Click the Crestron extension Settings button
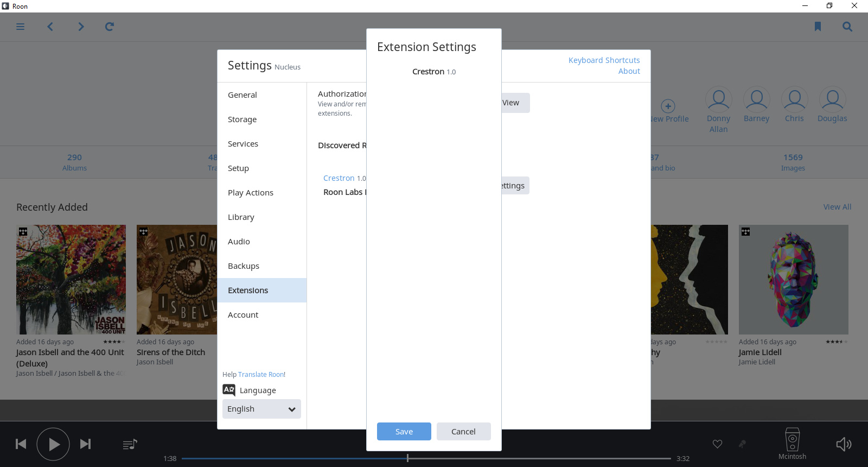Image resolution: width=868 pixels, height=467 pixels. coord(515,186)
